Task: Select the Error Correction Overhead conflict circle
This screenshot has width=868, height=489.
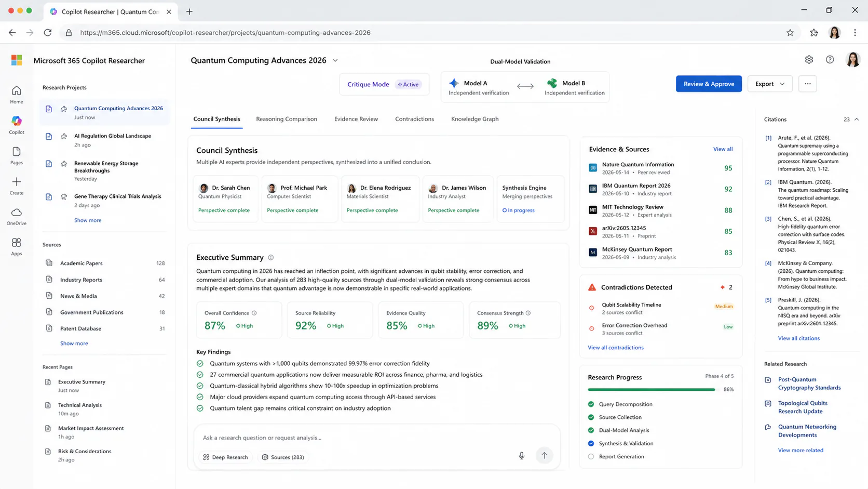Action: pyautogui.click(x=592, y=328)
